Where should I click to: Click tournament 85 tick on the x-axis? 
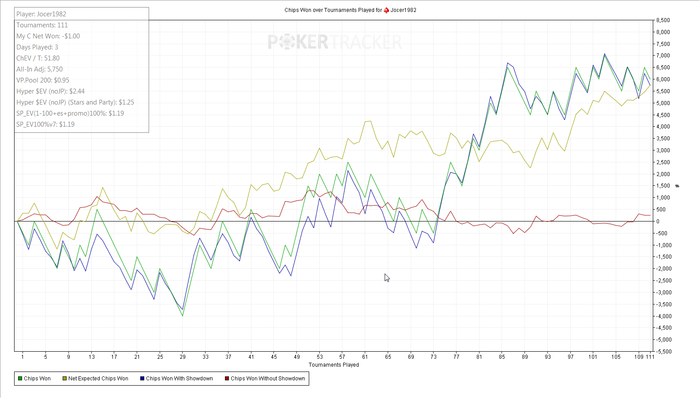click(502, 357)
